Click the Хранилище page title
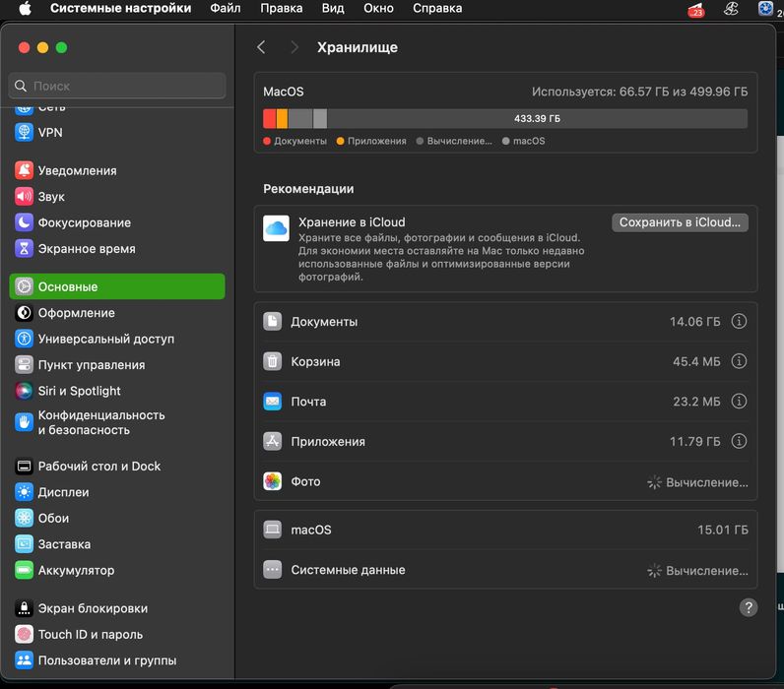The height and width of the screenshot is (689, 784). [x=358, y=47]
